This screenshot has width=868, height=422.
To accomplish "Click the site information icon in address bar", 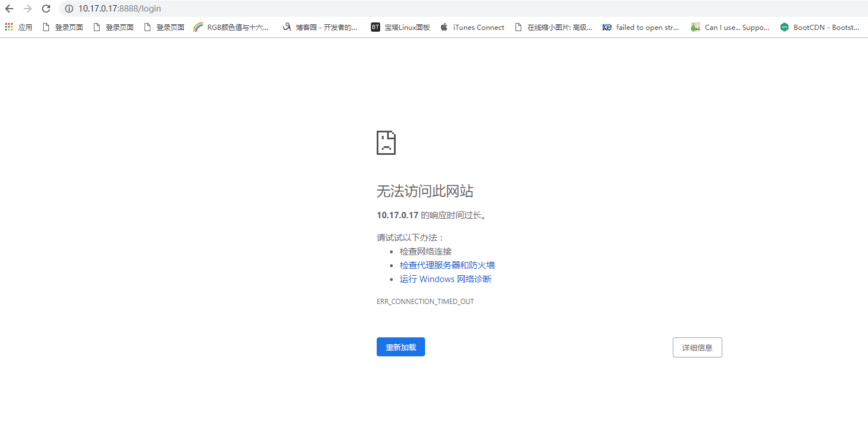I will [x=69, y=9].
